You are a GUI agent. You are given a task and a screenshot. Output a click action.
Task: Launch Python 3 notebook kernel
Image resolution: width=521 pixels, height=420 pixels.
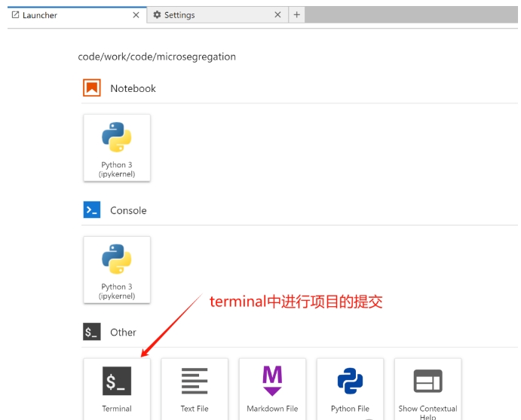tap(117, 147)
